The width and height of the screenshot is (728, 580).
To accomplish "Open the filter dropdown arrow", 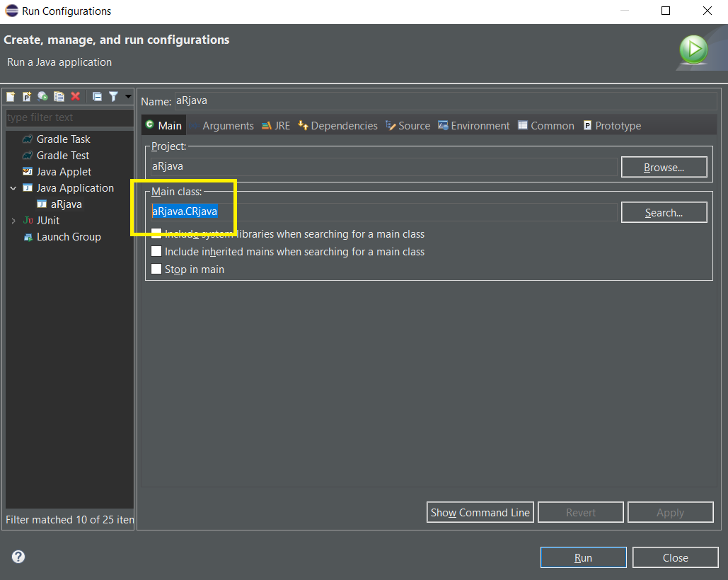I will (128, 96).
